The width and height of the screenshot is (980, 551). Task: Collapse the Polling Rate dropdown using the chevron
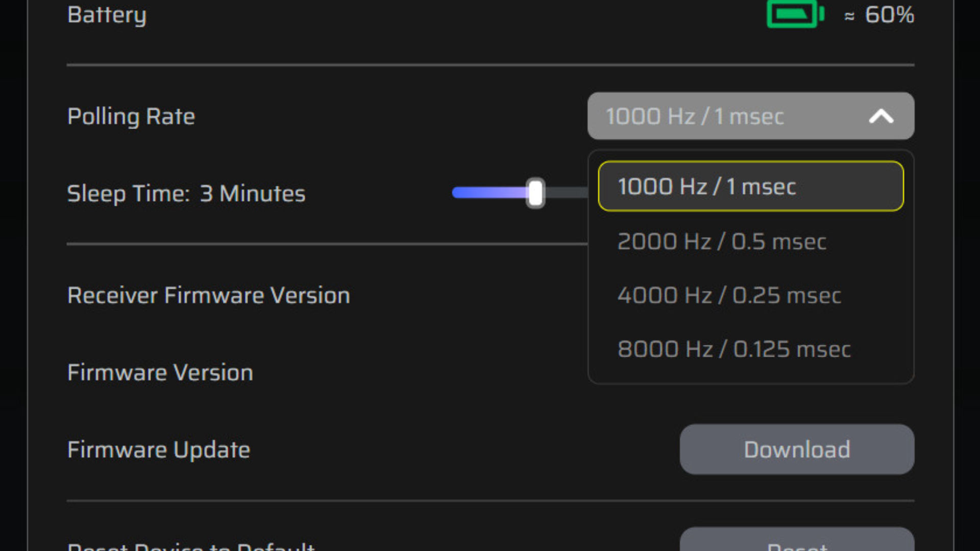click(x=881, y=116)
